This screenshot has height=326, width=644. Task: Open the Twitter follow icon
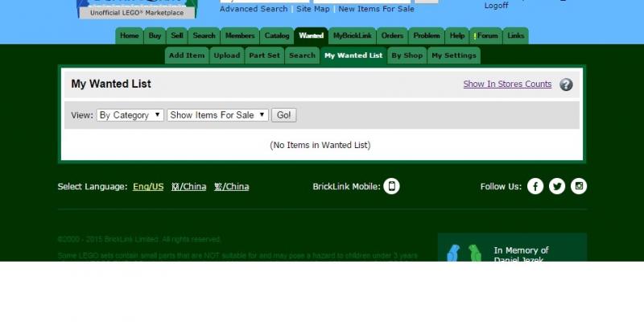point(557,187)
